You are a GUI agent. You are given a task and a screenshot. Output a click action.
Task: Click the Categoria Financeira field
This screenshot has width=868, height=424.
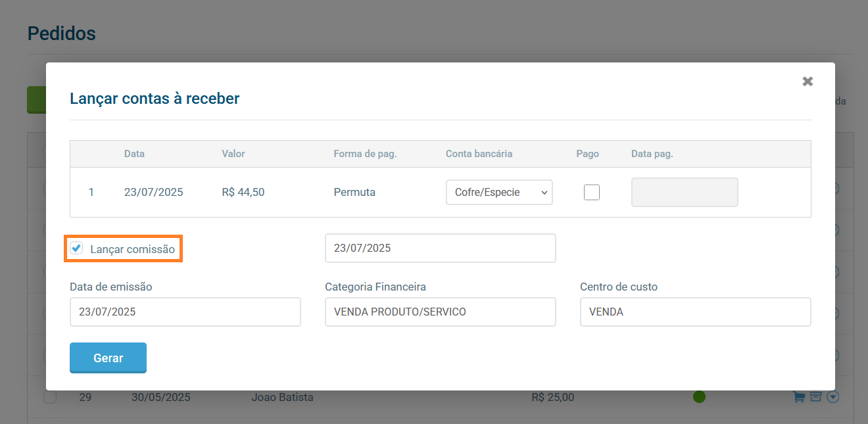pos(440,312)
